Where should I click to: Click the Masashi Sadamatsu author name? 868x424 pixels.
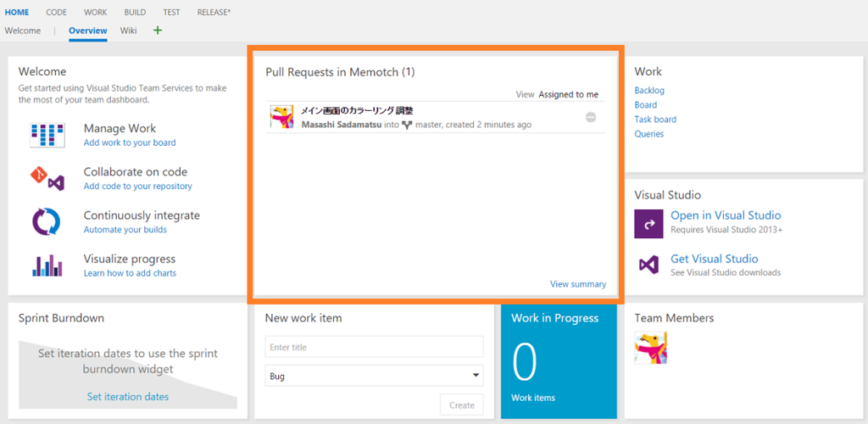[342, 126]
